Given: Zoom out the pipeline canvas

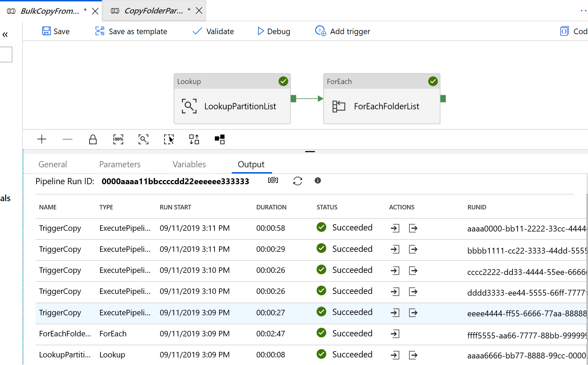Looking at the screenshot, I should pyautogui.click(x=68, y=139).
